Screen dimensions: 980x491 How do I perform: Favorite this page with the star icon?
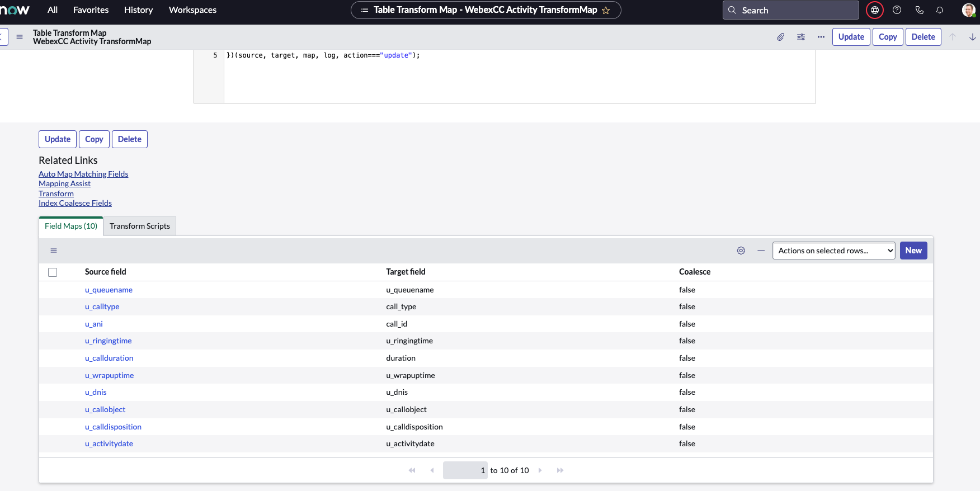(x=606, y=10)
